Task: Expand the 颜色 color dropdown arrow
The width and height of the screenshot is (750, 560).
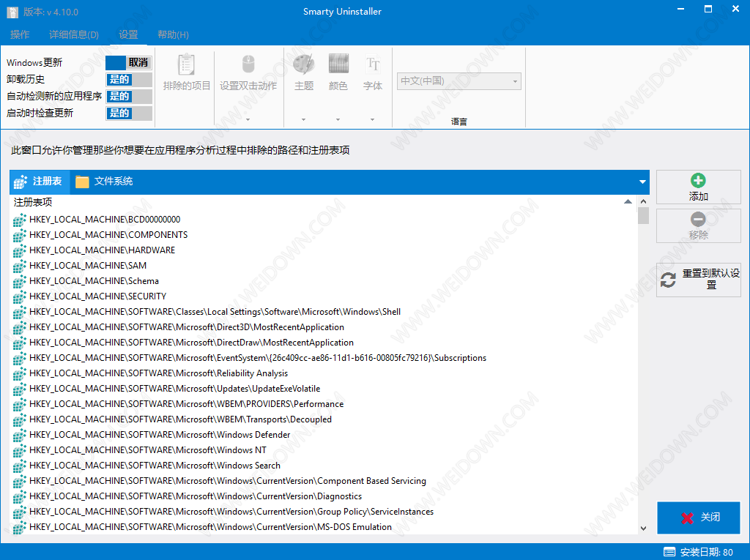Action: (338, 119)
